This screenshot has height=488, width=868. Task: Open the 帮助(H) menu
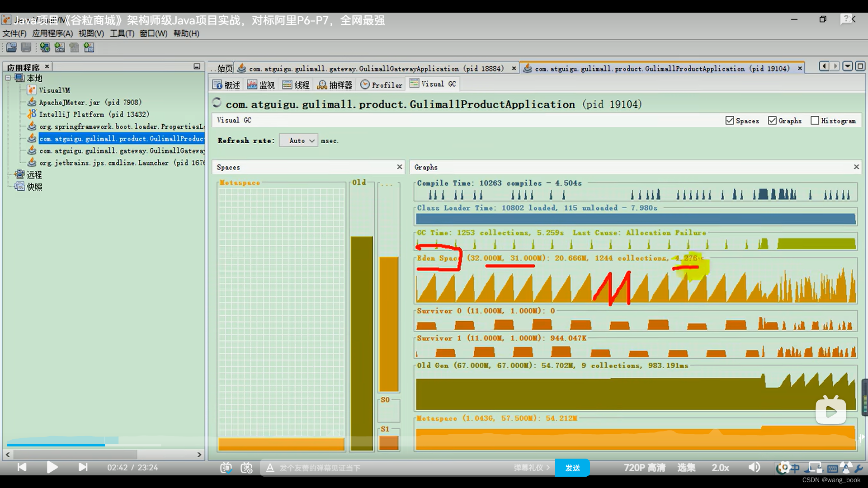186,33
